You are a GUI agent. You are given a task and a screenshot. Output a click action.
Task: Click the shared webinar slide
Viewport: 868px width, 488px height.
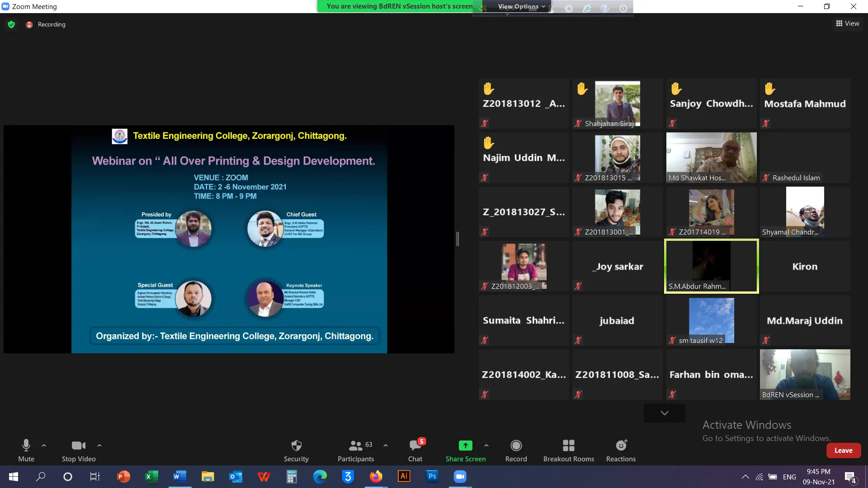pyautogui.click(x=229, y=239)
